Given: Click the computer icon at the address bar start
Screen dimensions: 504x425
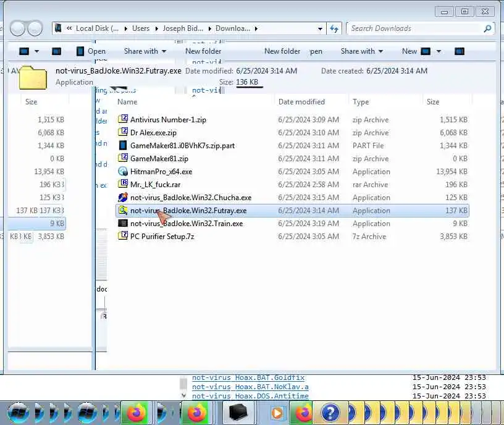Looking at the screenshot, I should point(58,28).
